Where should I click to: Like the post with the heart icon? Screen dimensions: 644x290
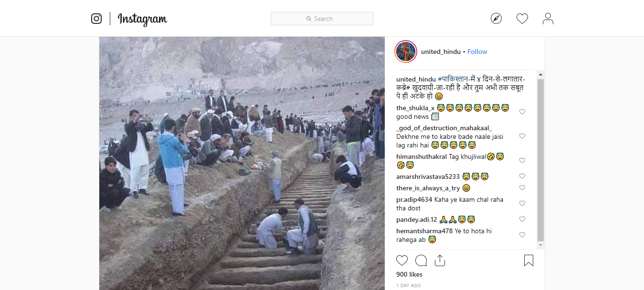point(402,260)
